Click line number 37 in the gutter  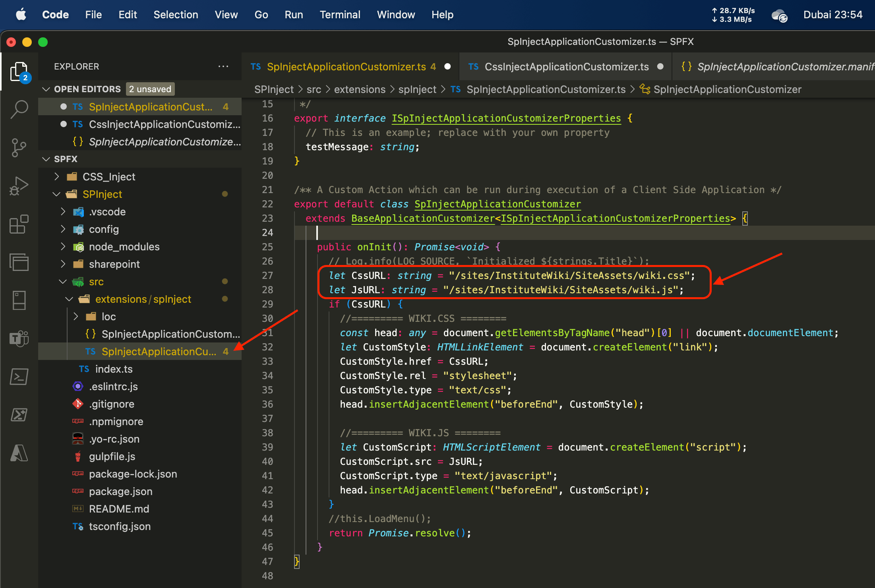[267, 418]
